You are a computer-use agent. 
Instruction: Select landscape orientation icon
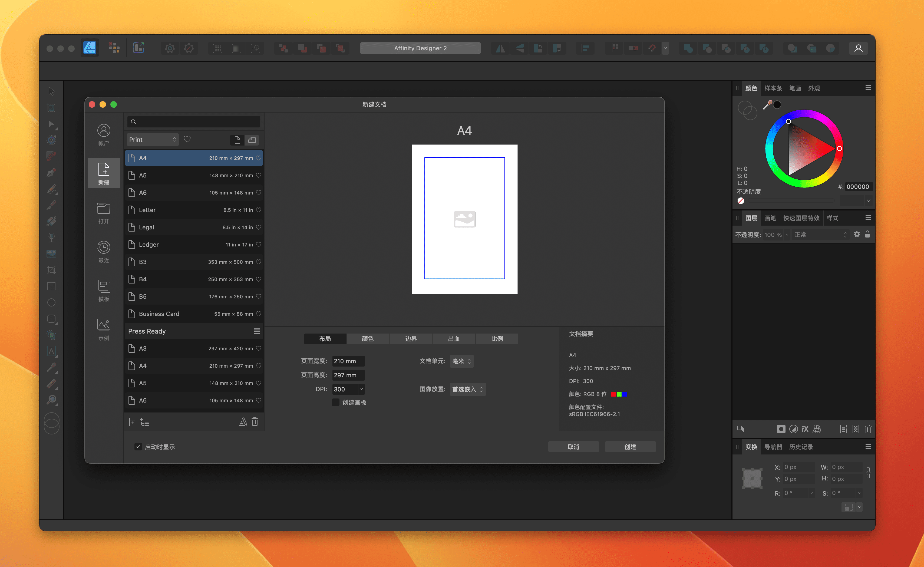(x=252, y=140)
